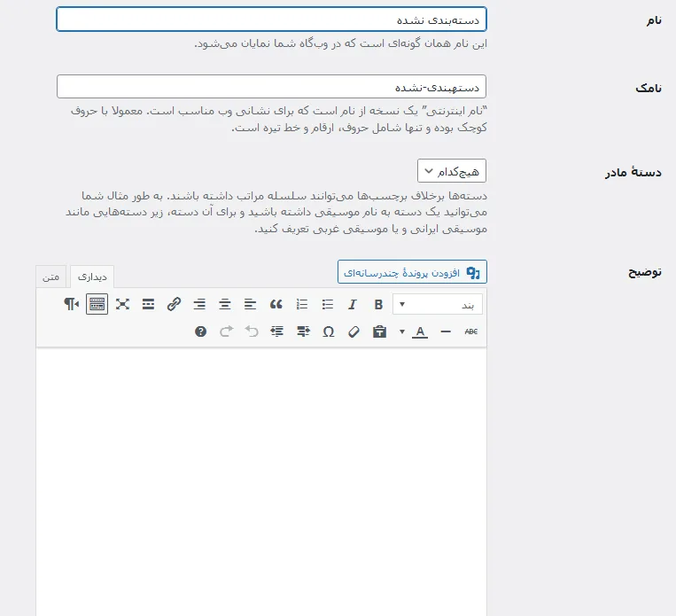Image resolution: width=676 pixels, height=616 pixels.
Task: Insert a bulleted list
Action: (328, 305)
